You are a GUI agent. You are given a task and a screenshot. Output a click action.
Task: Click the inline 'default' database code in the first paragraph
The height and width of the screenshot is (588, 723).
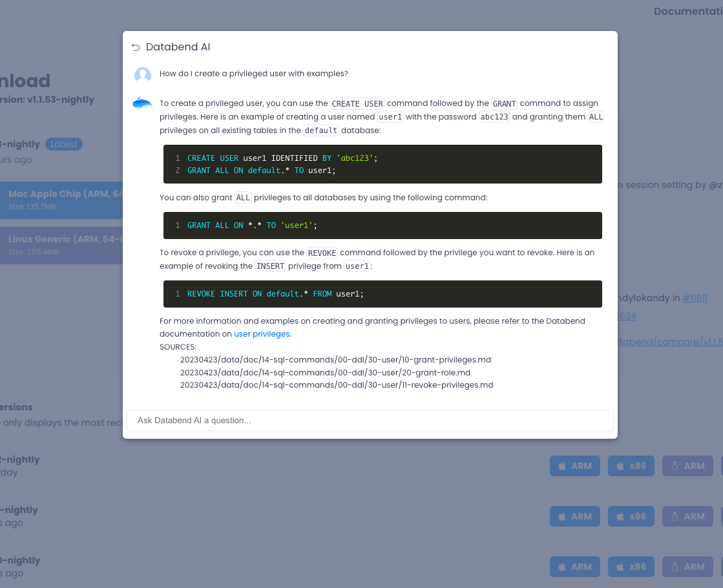point(321,131)
